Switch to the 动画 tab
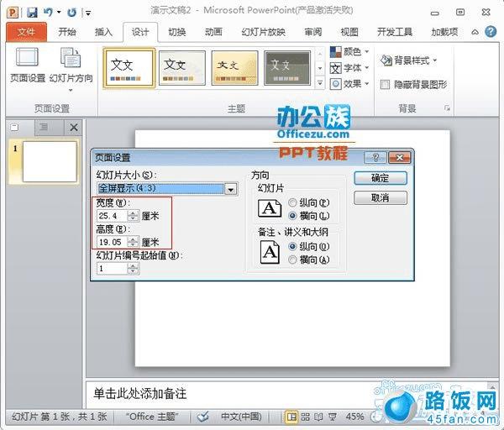The width and height of the screenshot is (504, 430). pos(213,32)
